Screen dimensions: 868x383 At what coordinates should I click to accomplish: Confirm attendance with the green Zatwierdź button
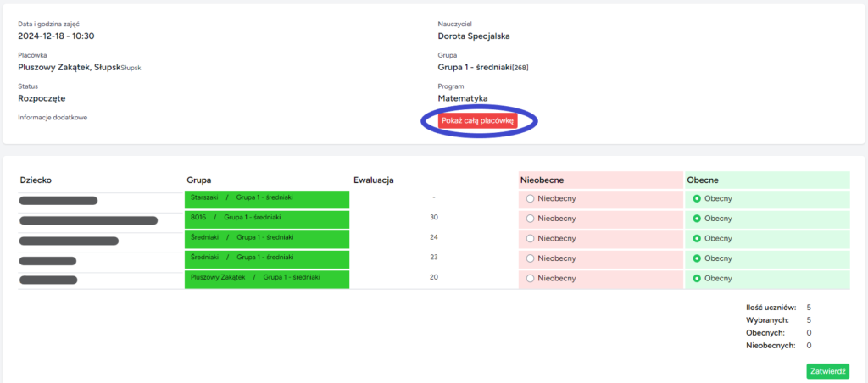click(x=827, y=371)
